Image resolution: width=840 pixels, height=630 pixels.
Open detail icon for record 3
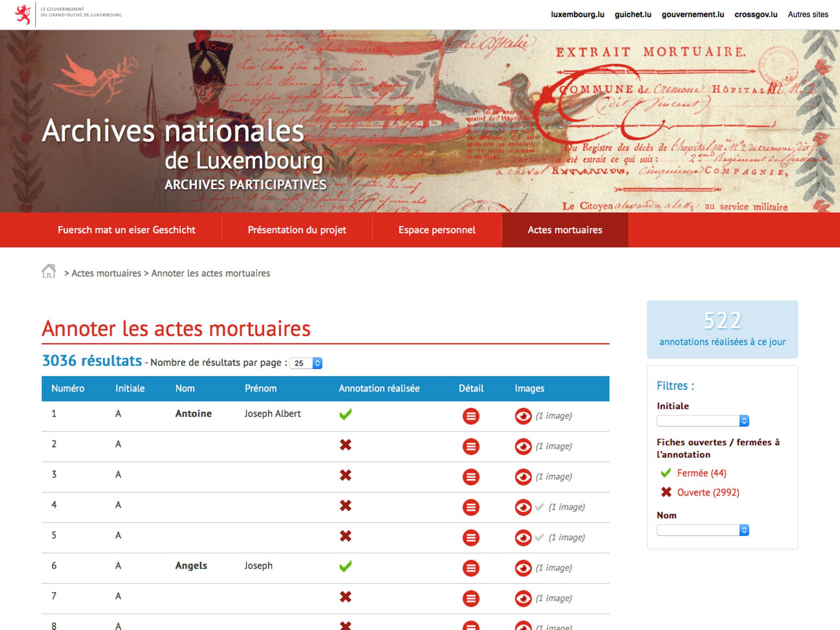[470, 477]
